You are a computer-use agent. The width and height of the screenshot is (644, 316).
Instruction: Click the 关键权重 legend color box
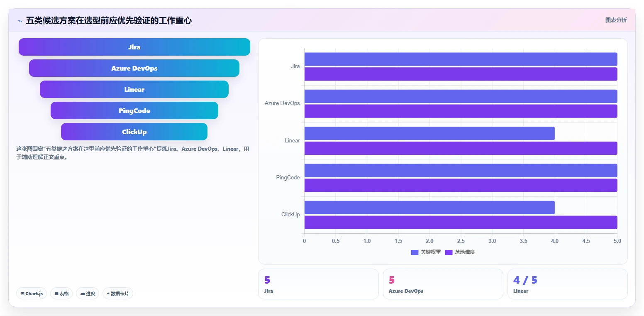(415, 252)
